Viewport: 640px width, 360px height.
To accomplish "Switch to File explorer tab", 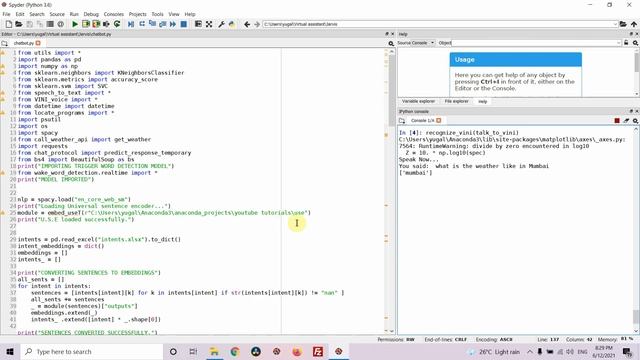I will (x=456, y=101).
